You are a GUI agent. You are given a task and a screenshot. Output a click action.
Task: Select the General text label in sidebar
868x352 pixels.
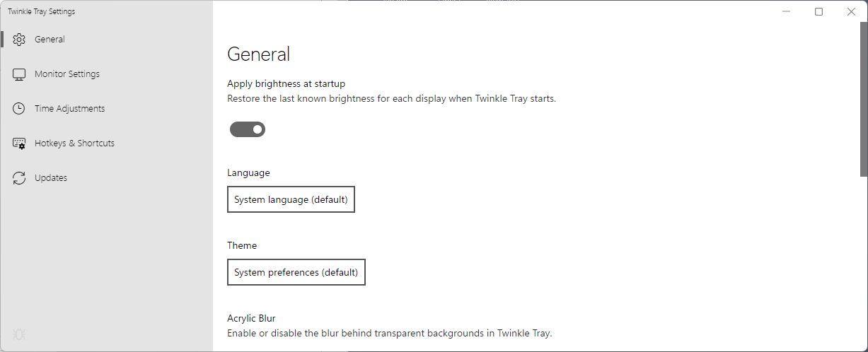click(x=50, y=40)
